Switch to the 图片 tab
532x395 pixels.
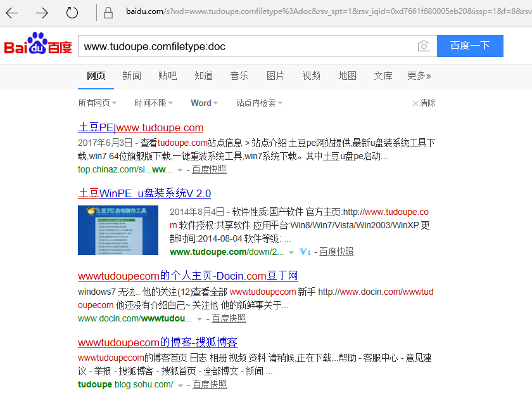tap(275, 75)
